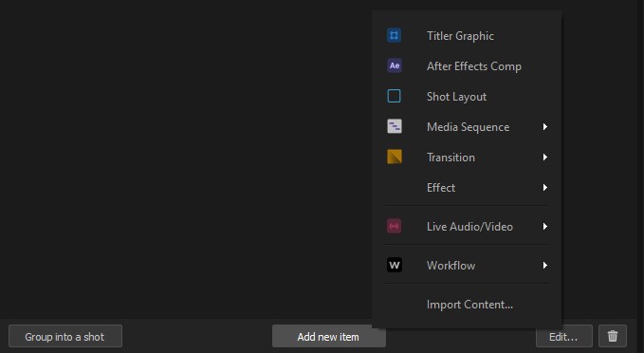Viewport: 644px width, 353px height.
Task: Expand the Workflow submenu arrow
Action: point(544,265)
